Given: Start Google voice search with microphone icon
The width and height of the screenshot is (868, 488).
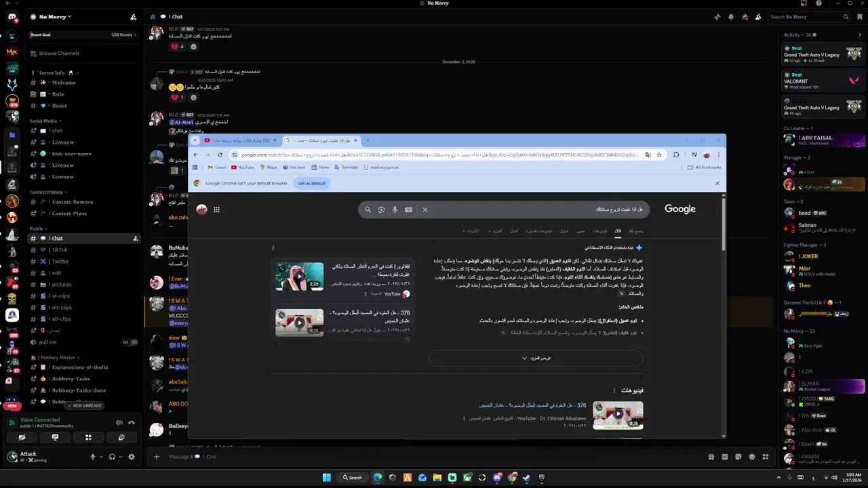Looking at the screenshot, I should pyautogui.click(x=395, y=209).
